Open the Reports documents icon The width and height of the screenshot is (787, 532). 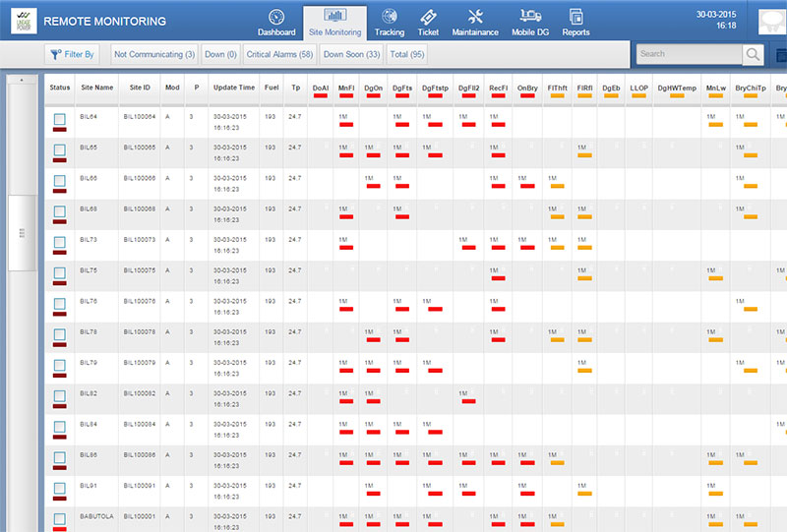(x=575, y=17)
